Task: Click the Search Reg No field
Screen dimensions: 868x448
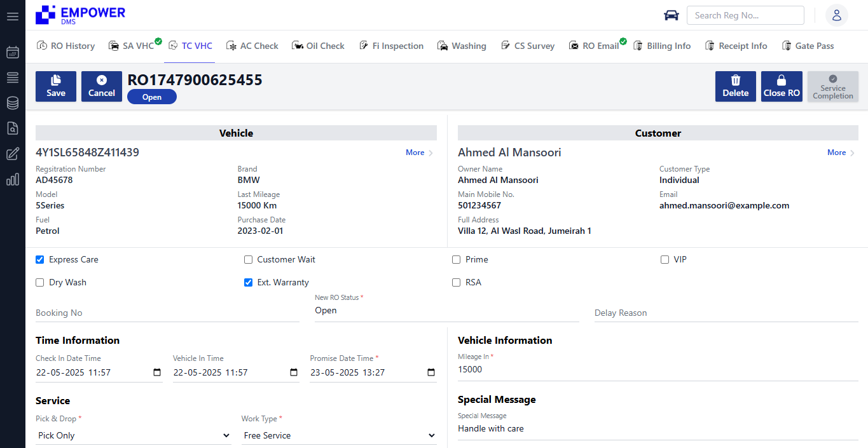Action: pyautogui.click(x=745, y=15)
